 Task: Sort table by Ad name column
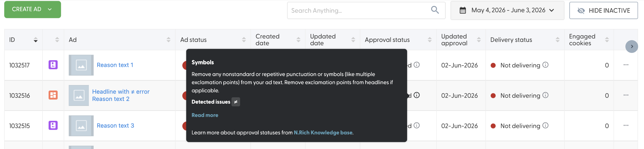pyautogui.click(x=168, y=40)
